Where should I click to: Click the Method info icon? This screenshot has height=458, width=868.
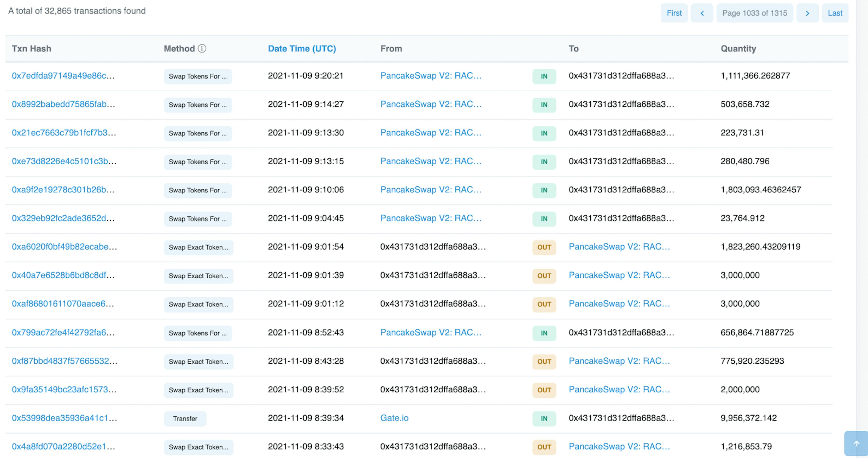click(x=202, y=49)
